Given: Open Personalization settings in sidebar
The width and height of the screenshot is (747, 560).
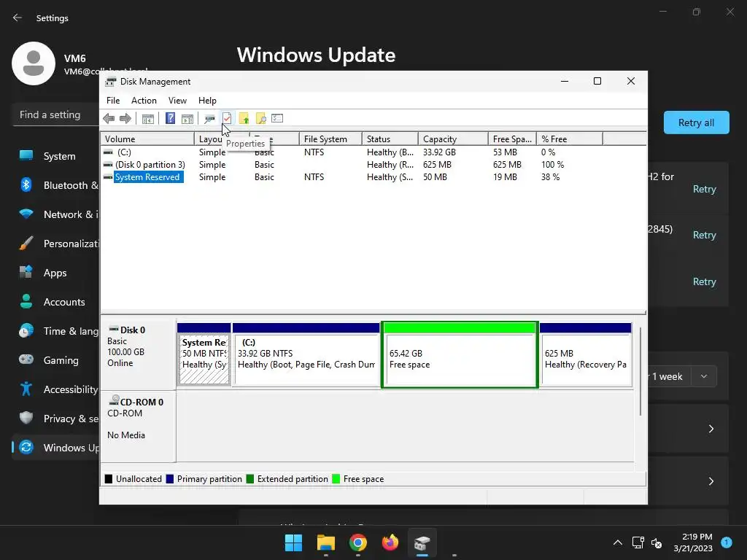Looking at the screenshot, I should pyautogui.click(x=55, y=244).
